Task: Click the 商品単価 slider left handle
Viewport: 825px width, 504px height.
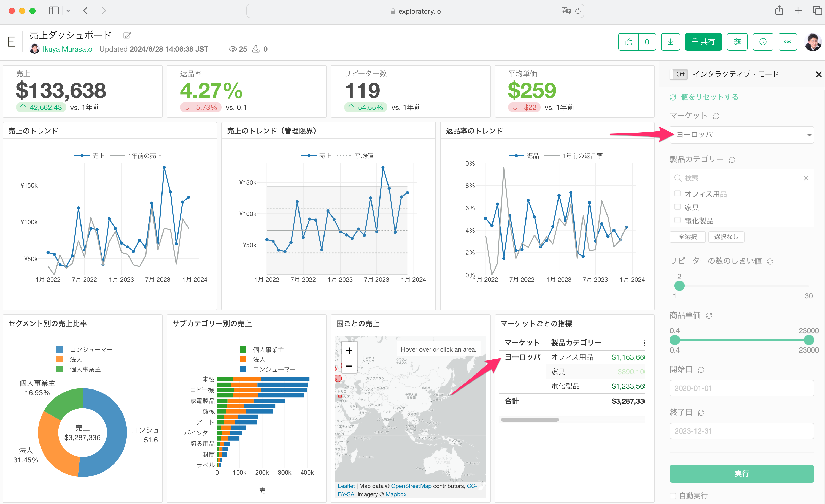Action: click(675, 340)
